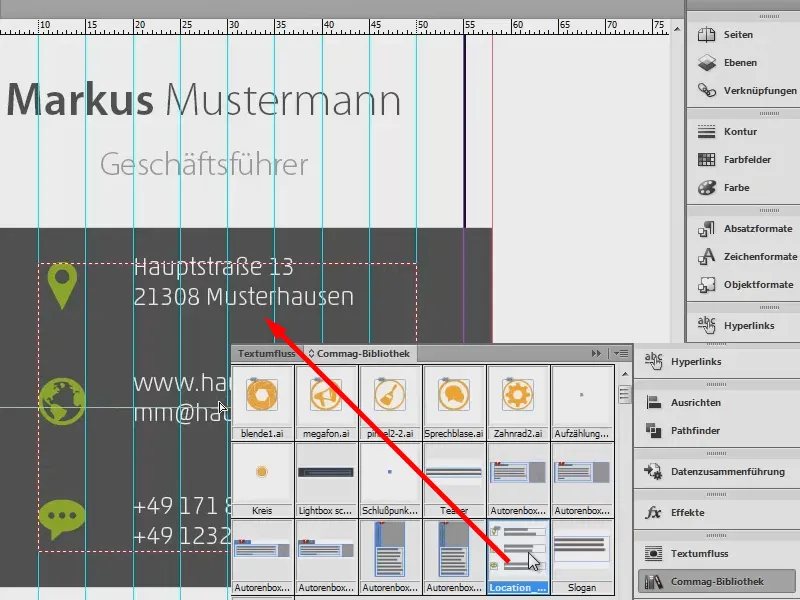
Task: Select the megafon.ai library item
Action: point(326,403)
